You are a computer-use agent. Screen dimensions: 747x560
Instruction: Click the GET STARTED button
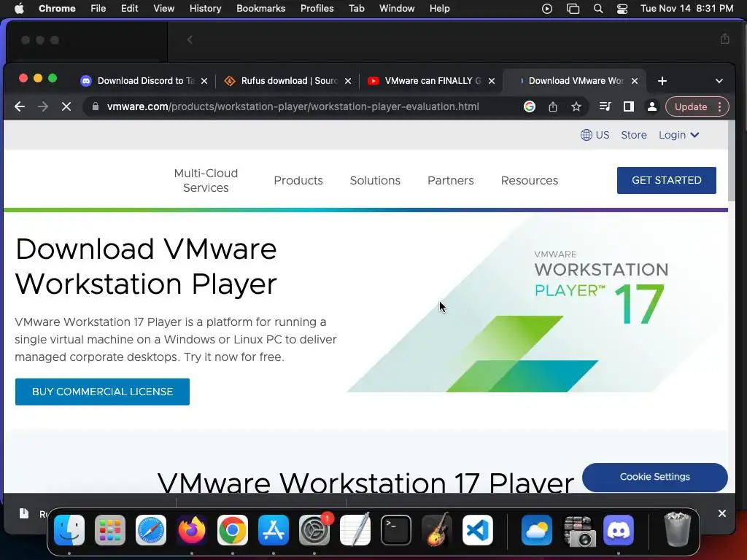pyautogui.click(x=667, y=181)
